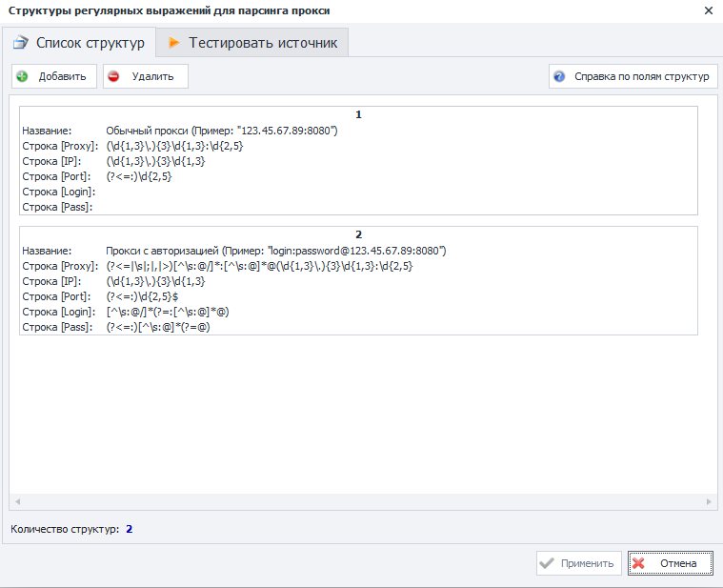Switch to the Список структур tab
Image resolution: width=723 pixels, height=588 pixels.
[x=79, y=43]
